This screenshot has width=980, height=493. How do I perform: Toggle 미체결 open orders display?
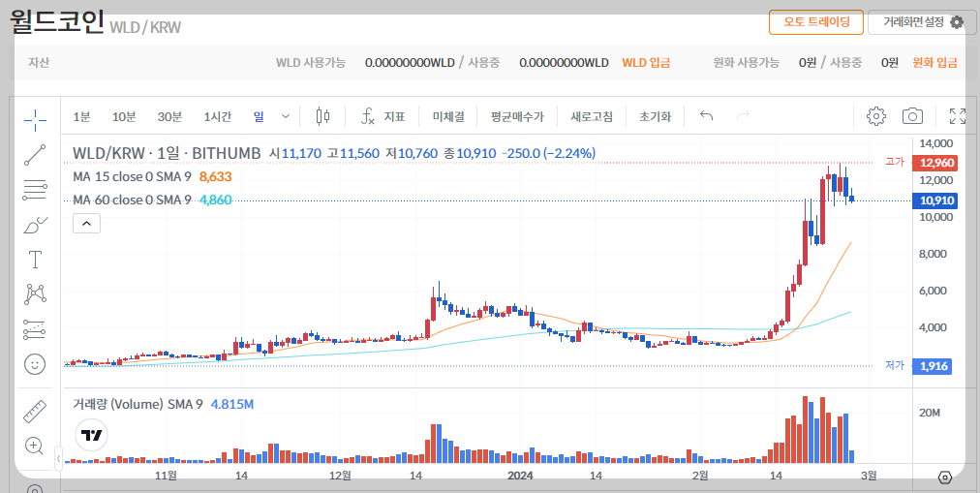point(448,116)
